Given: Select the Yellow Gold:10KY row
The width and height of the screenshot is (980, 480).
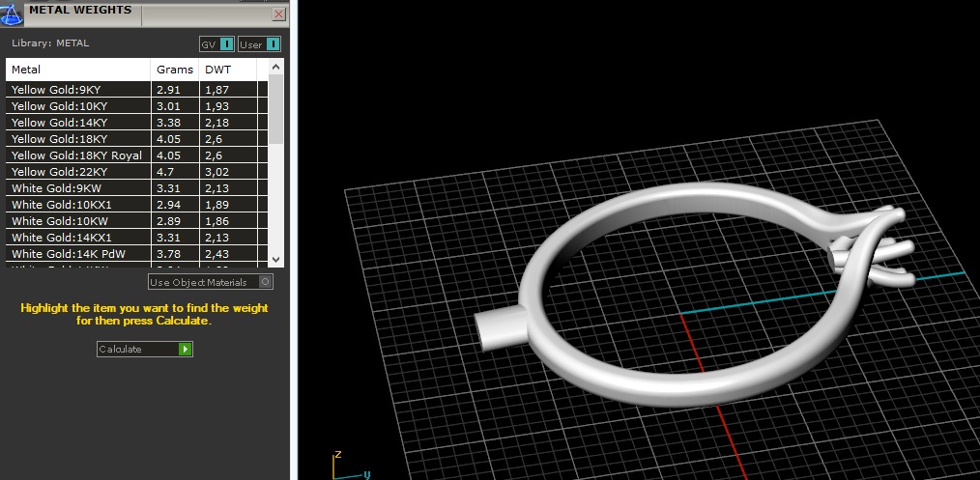Looking at the screenshot, I should coord(137,106).
